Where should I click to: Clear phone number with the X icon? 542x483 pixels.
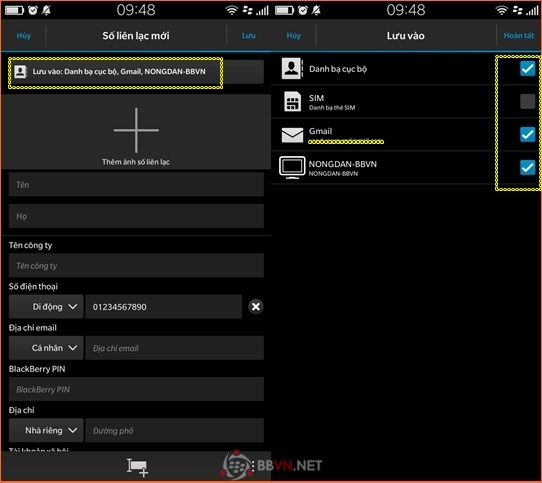[x=256, y=307]
